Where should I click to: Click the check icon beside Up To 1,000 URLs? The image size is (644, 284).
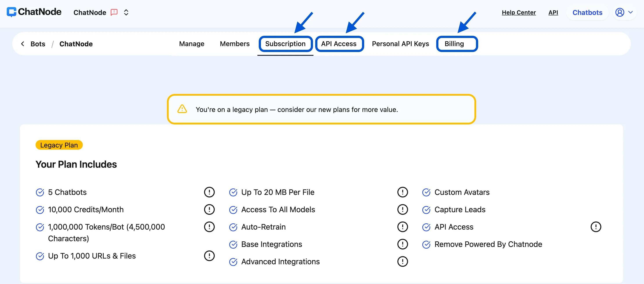coord(40,256)
